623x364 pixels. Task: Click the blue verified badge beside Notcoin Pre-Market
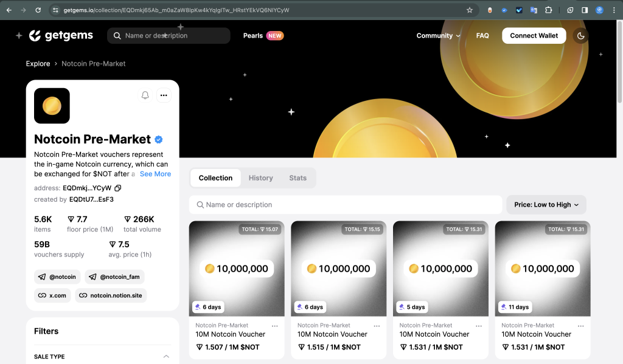coord(158,139)
